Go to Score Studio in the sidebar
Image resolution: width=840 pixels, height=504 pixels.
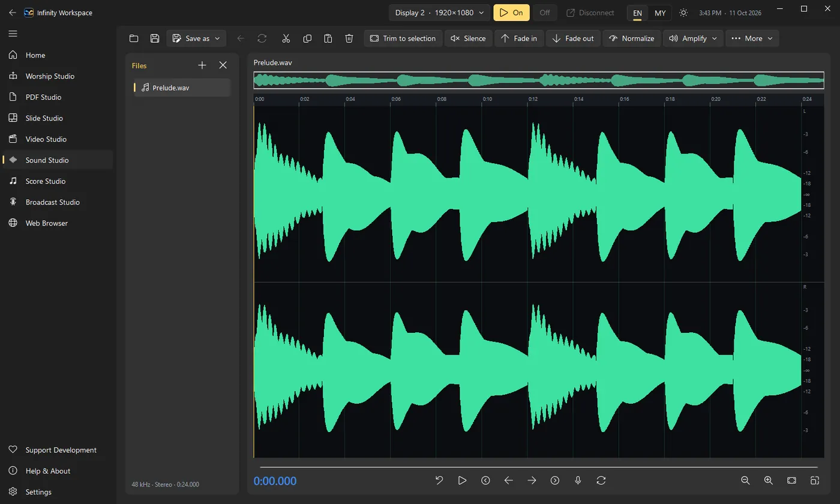click(58, 181)
